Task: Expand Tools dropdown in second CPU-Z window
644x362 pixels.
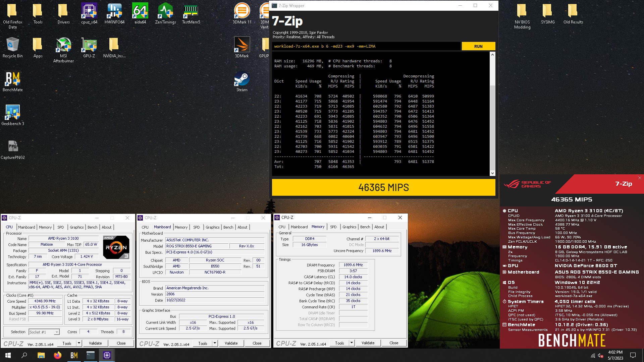Action: coord(215,343)
